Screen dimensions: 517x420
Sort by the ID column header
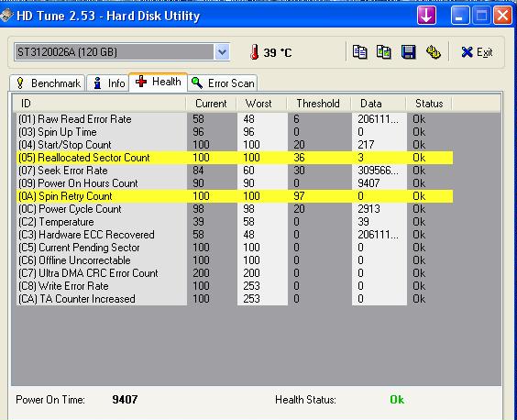pyautogui.click(x=99, y=104)
